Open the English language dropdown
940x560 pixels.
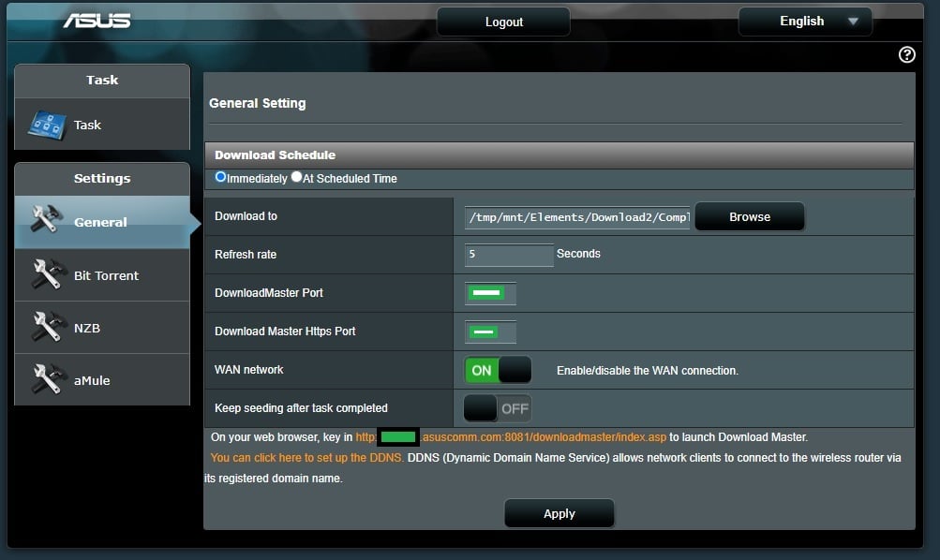(805, 22)
